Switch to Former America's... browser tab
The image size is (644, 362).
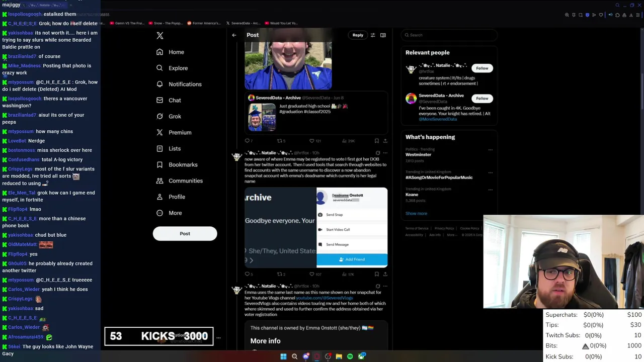click(204, 23)
